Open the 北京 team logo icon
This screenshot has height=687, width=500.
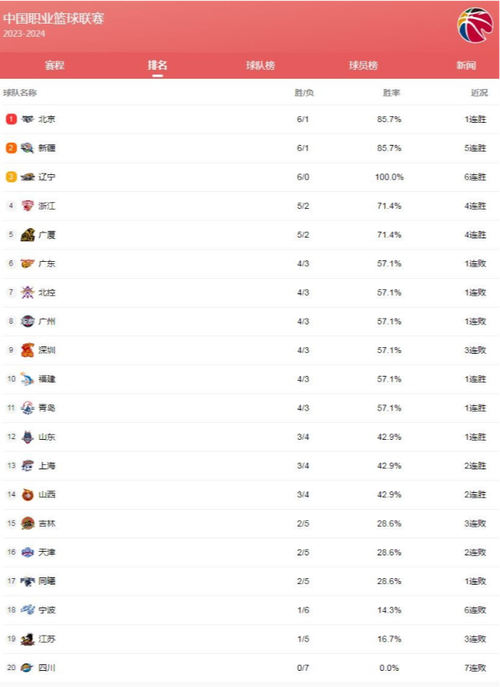28,119
